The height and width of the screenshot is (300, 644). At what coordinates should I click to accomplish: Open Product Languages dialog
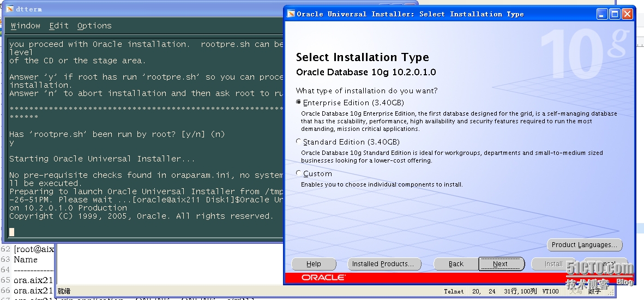585,245
